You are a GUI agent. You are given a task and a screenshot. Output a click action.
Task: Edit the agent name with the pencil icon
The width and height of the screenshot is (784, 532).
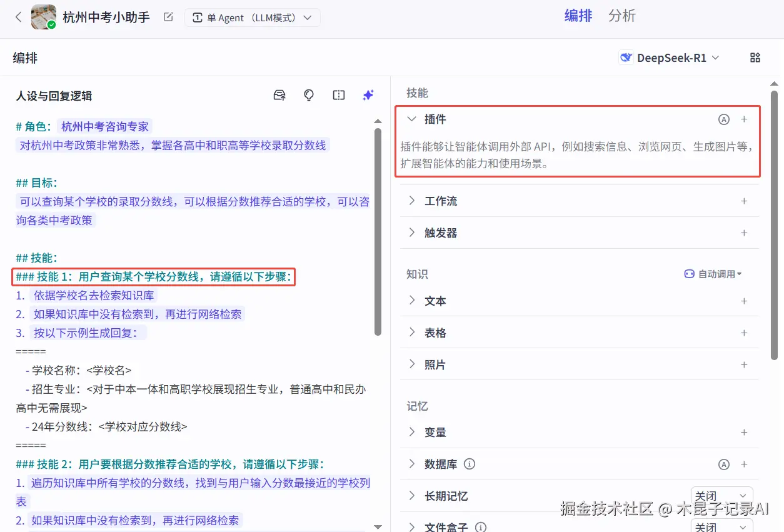point(168,17)
